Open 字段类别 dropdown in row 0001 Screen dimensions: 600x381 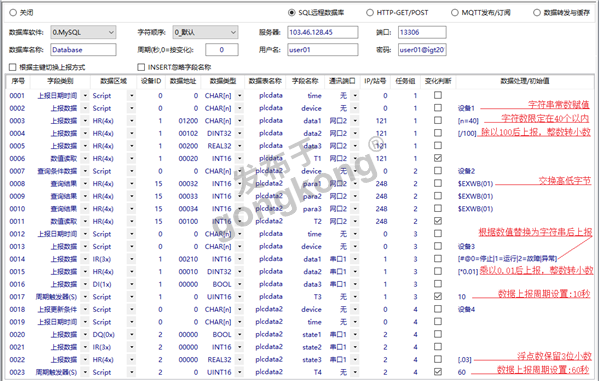coord(85,96)
